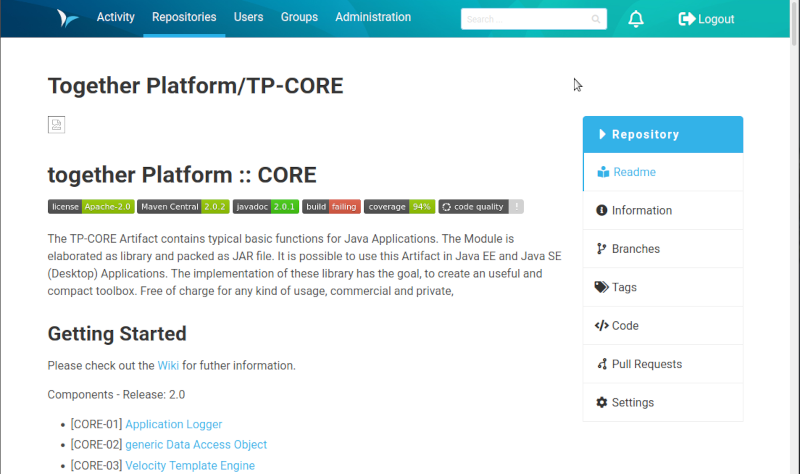Click the '[CORE-01]' list label

tap(96, 424)
